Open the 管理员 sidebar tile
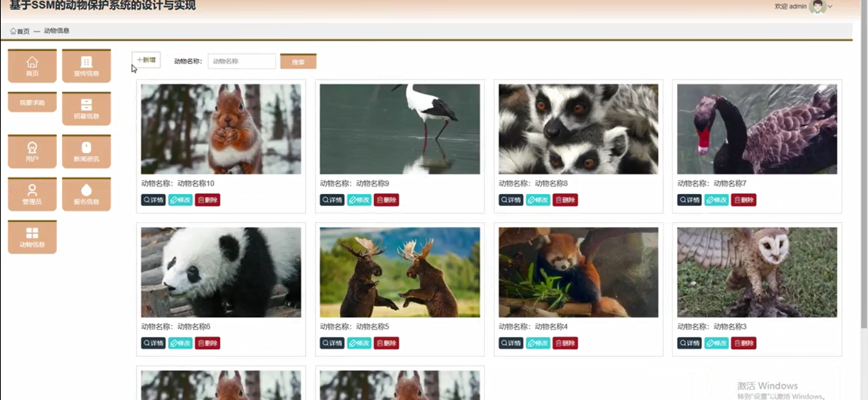The image size is (868, 400). (32, 194)
